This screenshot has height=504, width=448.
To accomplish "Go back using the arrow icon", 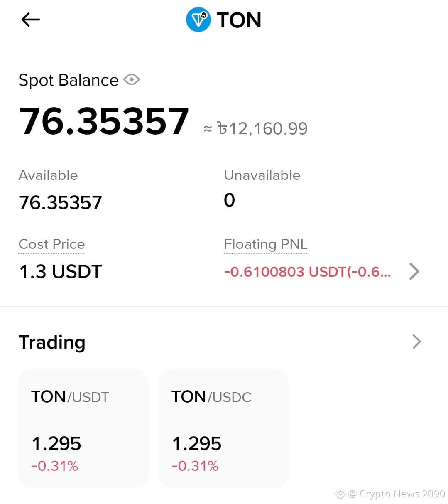I will 30,20.
